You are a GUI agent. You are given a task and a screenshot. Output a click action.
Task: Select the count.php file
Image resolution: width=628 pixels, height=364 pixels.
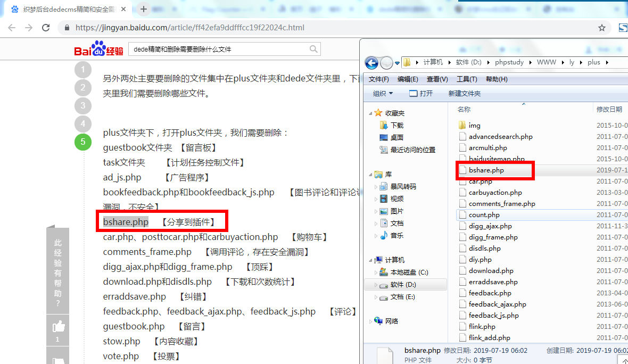coord(484,215)
